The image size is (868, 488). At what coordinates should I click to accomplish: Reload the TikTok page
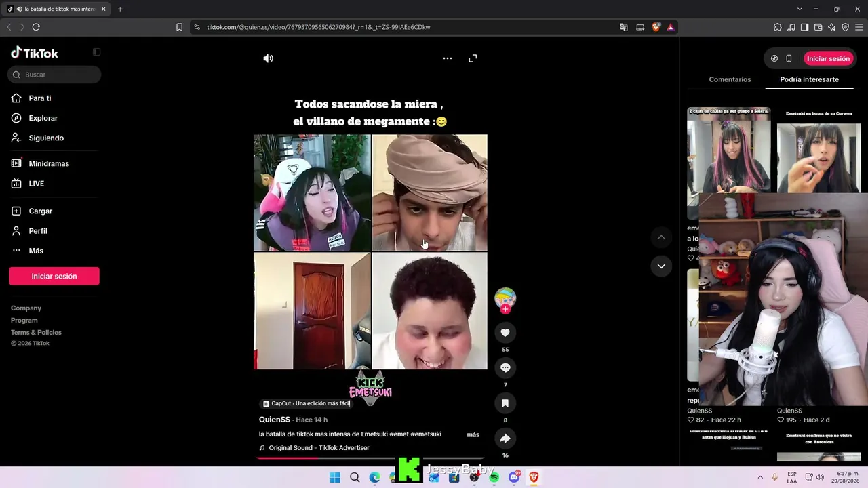tap(36, 27)
